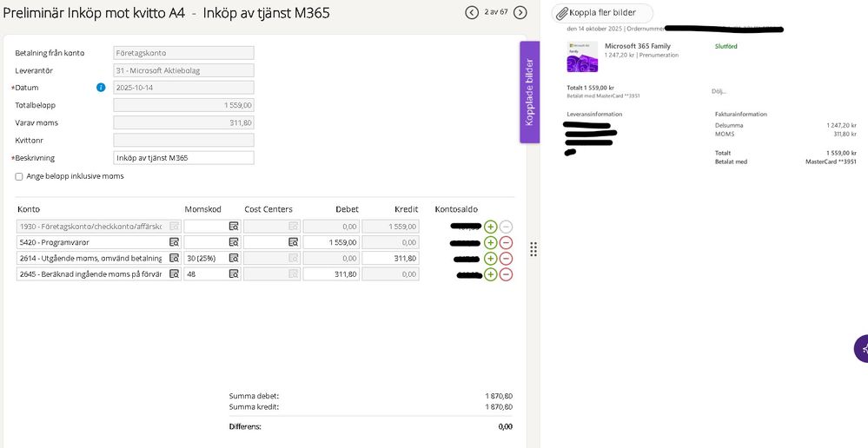The height and width of the screenshot is (448, 868).
Task: Go to the next receipt with right arrow
Action: [520, 12]
